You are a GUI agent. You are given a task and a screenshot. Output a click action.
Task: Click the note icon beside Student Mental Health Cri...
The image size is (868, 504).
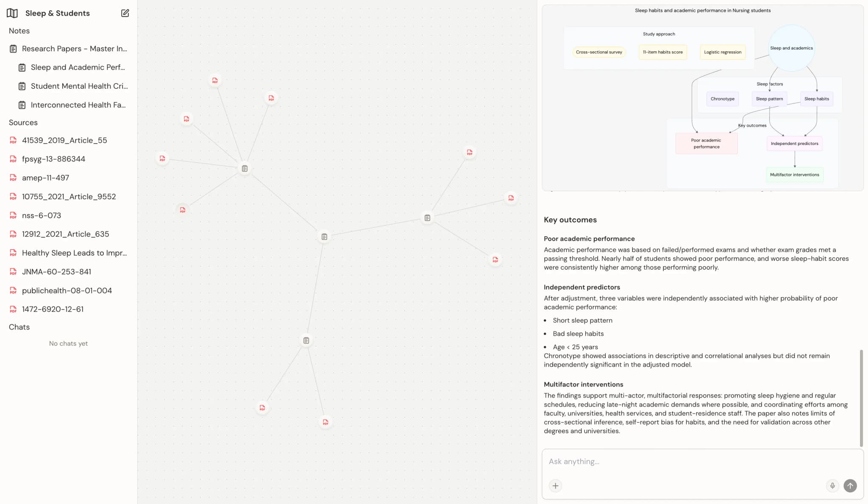22,86
